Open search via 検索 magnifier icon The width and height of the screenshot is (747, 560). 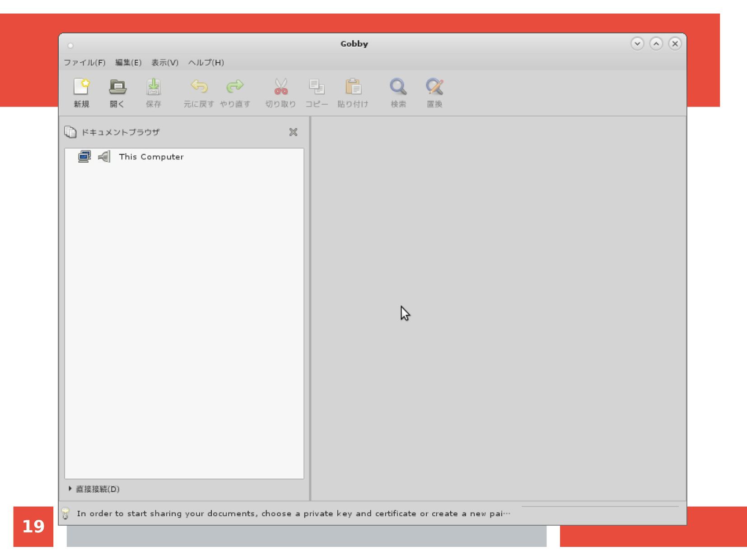click(x=398, y=87)
